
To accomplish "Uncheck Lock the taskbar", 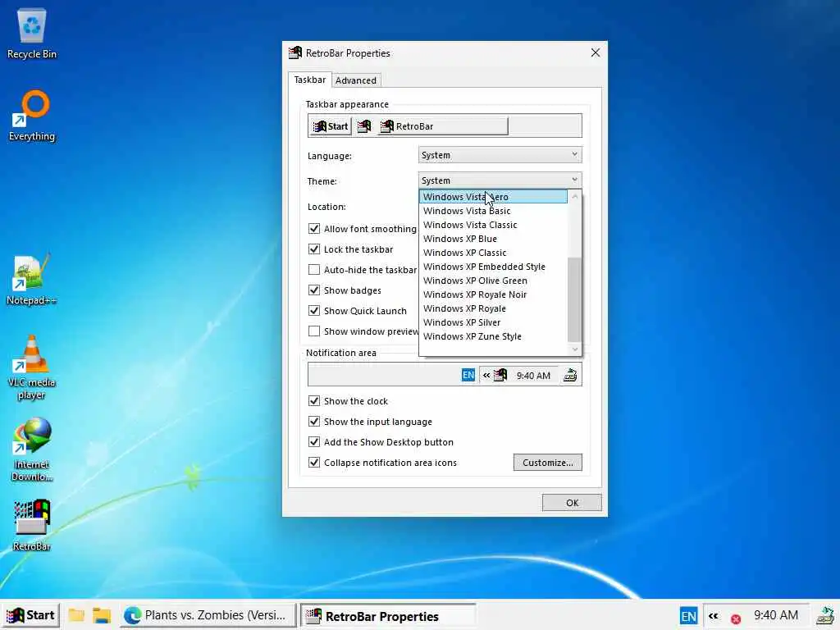I will [x=314, y=249].
